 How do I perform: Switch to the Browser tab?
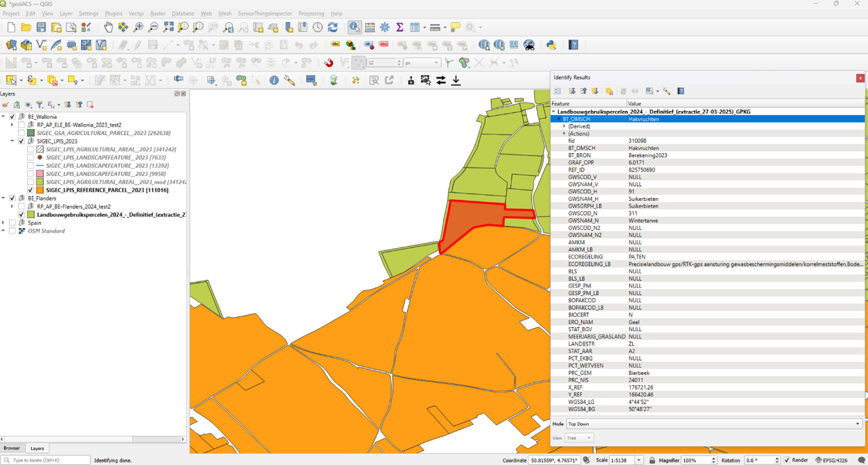12,448
